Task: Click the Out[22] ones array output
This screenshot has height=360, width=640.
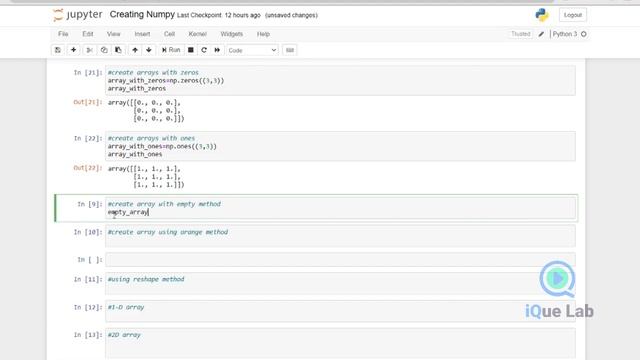Action: tap(146, 176)
